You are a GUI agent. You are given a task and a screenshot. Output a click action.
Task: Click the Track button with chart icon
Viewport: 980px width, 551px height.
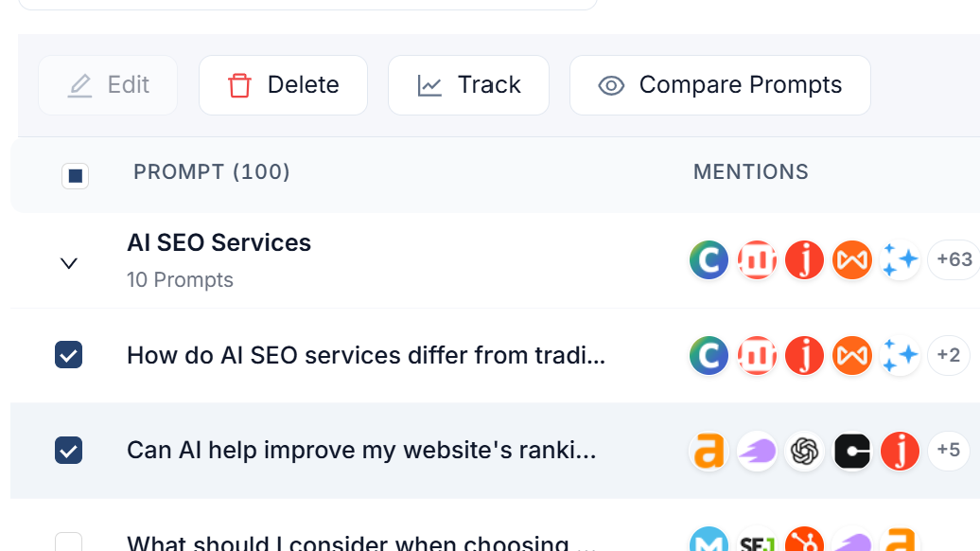pos(468,85)
